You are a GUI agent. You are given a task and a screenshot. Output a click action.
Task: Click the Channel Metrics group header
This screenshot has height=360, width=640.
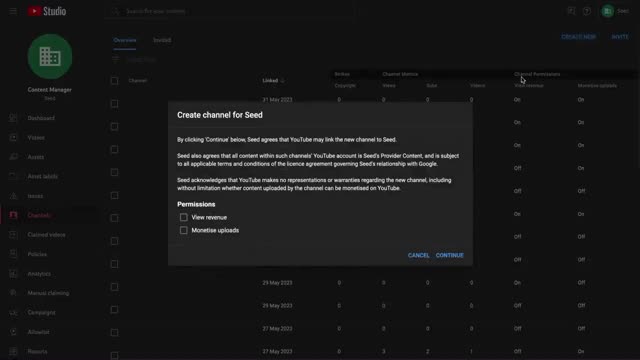coord(400,74)
